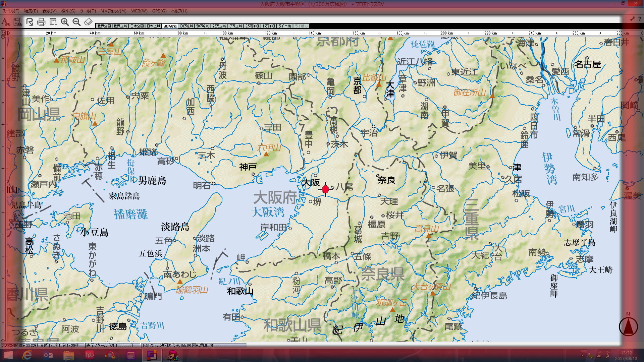Viewport: 644px width, 362px height.
Task: Click the zoom out magnifier icon
Action: 76,22
